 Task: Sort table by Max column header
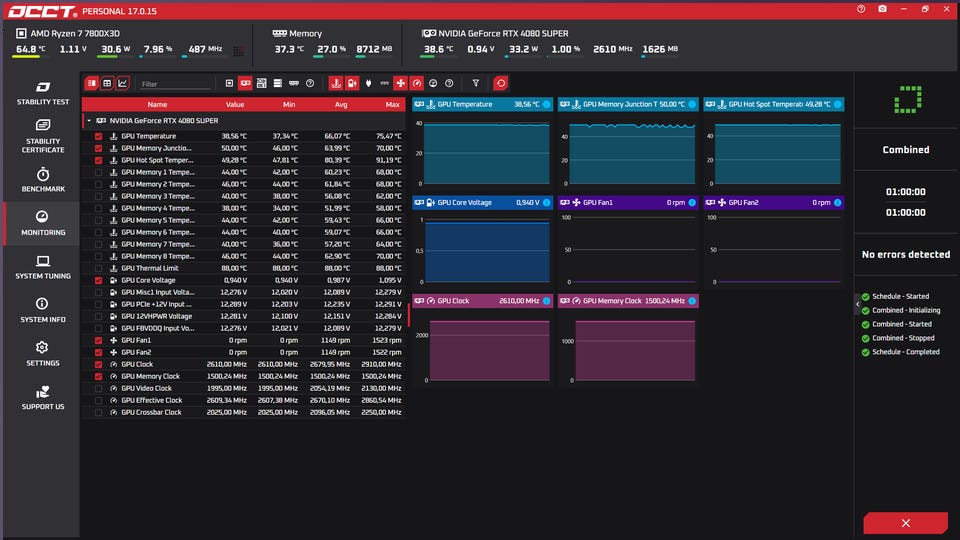coord(392,105)
